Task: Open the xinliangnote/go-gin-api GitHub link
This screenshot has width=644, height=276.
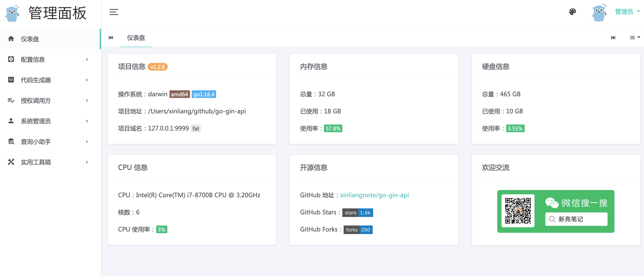Action: tap(374, 195)
